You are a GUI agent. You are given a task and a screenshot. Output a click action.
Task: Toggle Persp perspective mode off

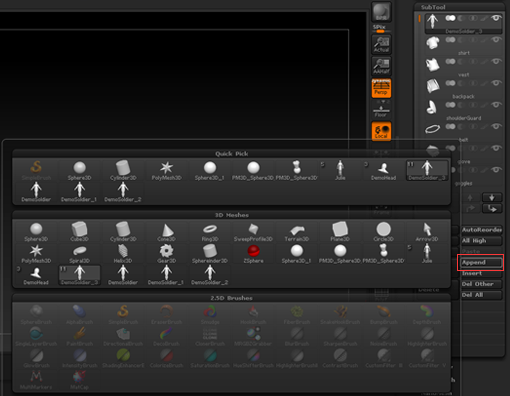coord(381,88)
